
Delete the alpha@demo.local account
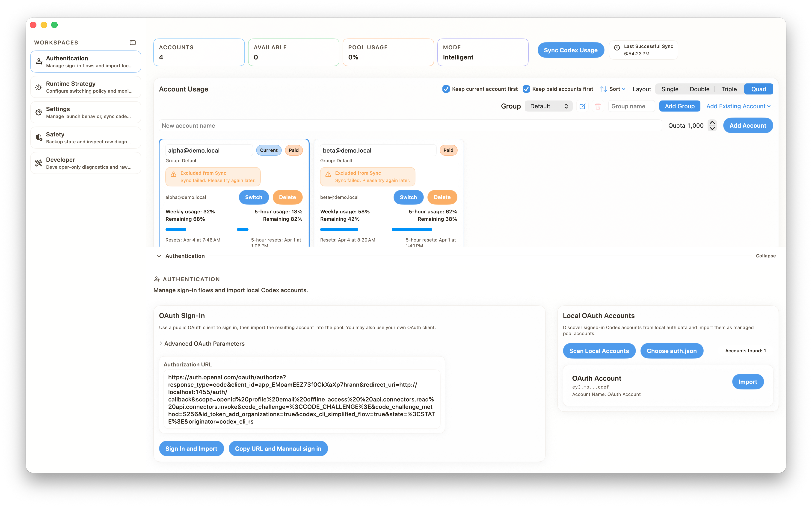pos(287,197)
